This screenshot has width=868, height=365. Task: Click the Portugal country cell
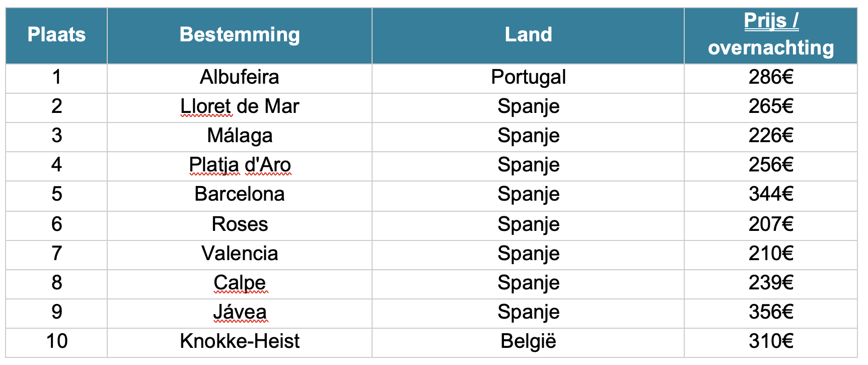click(528, 78)
